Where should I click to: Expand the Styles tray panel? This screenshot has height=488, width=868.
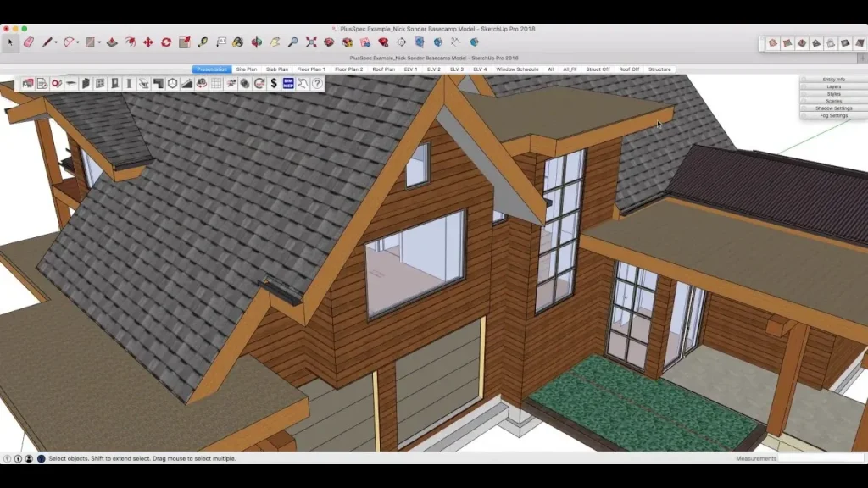pyautogui.click(x=834, y=94)
